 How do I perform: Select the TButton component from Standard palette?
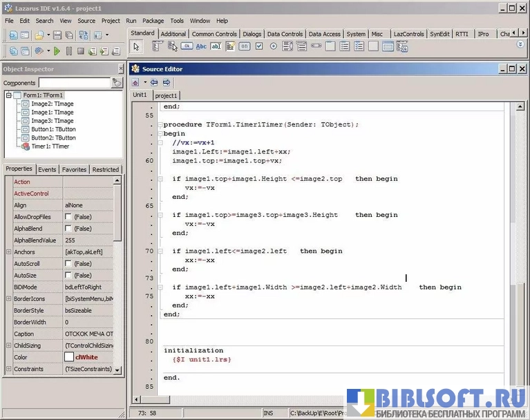click(x=187, y=46)
